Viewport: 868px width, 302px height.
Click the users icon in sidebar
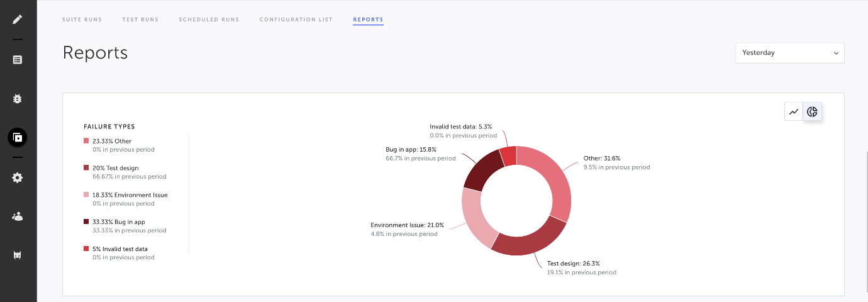pyautogui.click(x=18, y=216)
